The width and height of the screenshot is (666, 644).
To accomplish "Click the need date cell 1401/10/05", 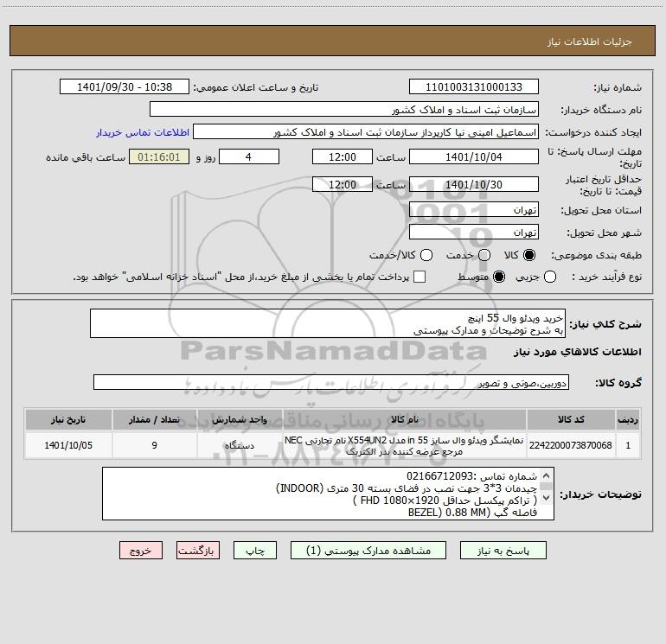I will 68,445.
